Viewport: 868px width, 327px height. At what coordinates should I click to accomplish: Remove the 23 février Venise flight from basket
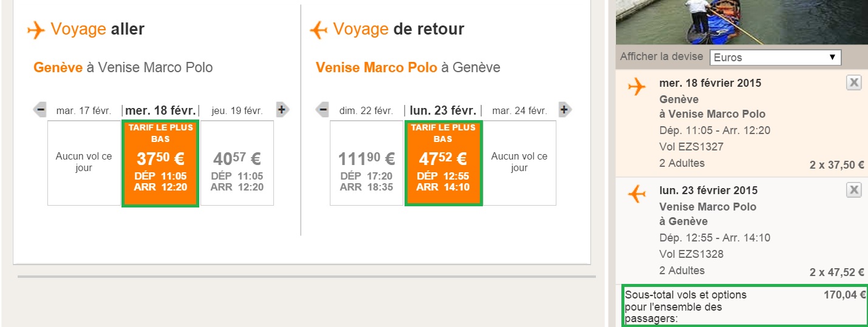[853, 190]
